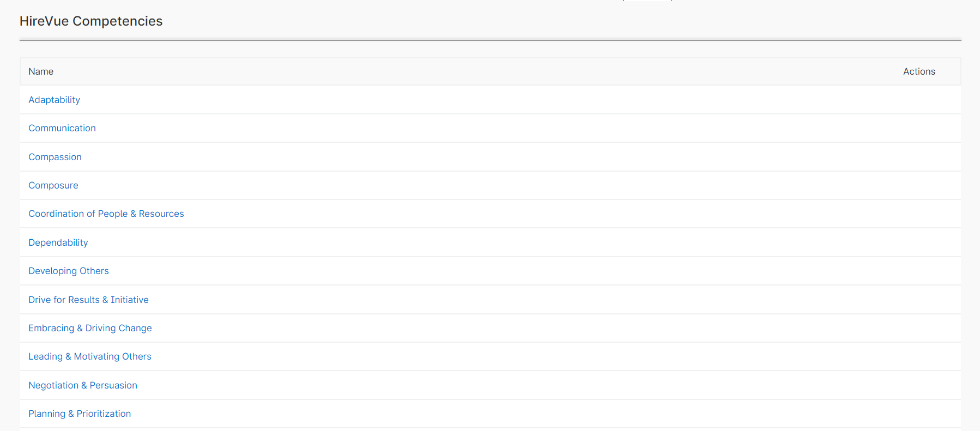The image size is (980, 431).
Task: Open Negotiation & Persuasion competency
Action: pos(83,385)
